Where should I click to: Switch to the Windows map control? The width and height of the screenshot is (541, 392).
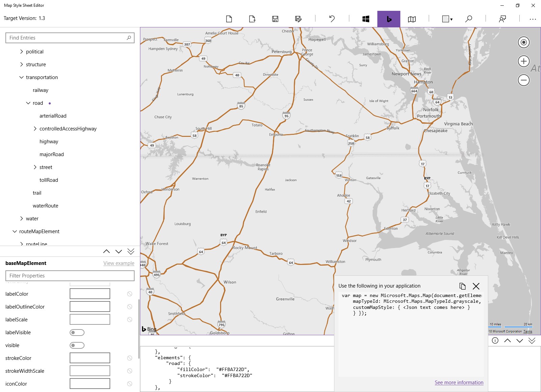(x=366, y=19)
